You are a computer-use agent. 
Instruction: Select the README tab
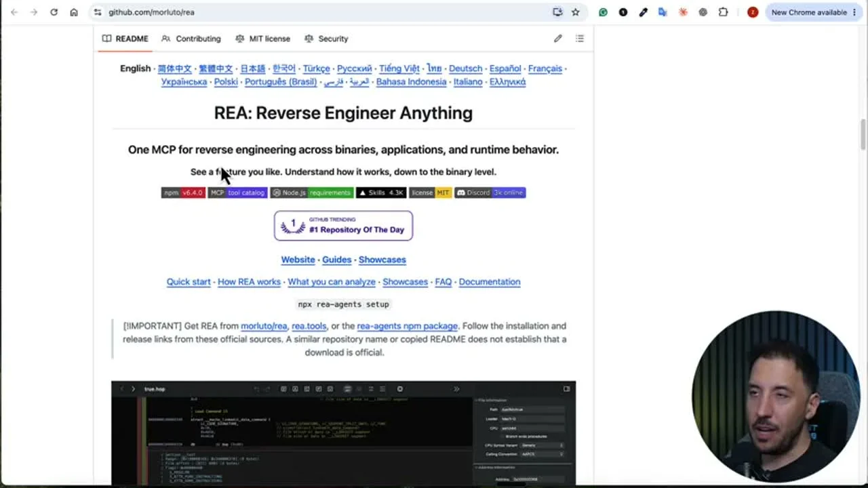[x=125, y=39]
